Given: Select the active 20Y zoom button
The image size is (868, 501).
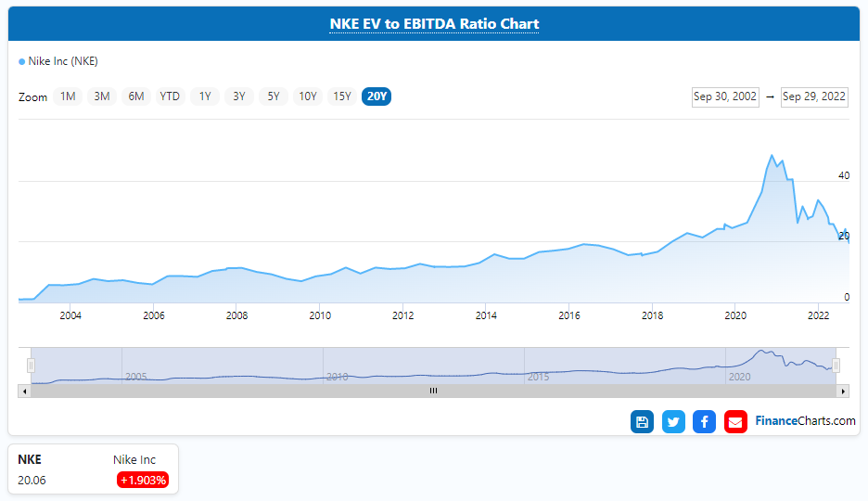Looking at the screenshot, I should pos(377,96).
